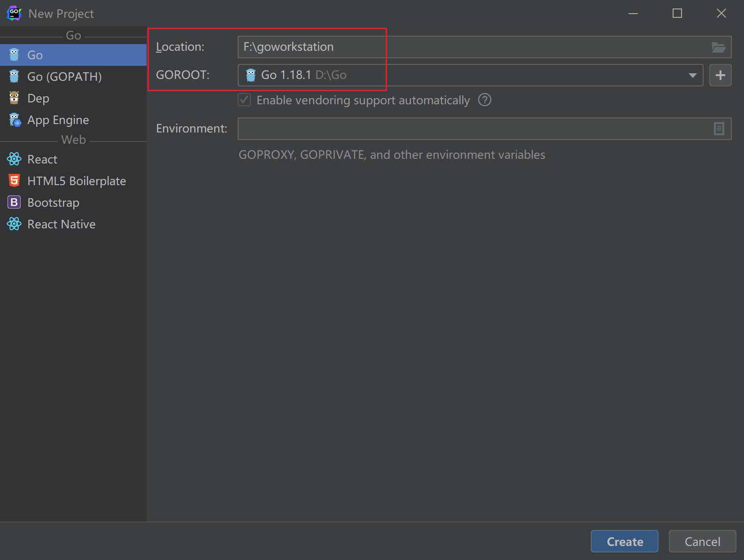Viewport: 744px width, 560px height.
Task: Choose the App Engine project type
Action: [x=73, y=120]
